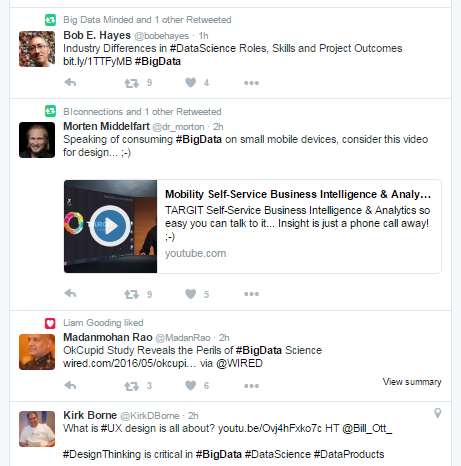Open the bit.ly/1TTFyMB link
The height and width of the screenshot is (466, 461).
(x=98, y=61)
